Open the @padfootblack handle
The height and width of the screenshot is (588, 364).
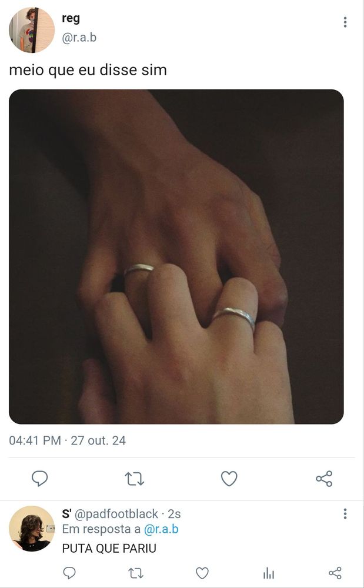click(x=116, y=514)
